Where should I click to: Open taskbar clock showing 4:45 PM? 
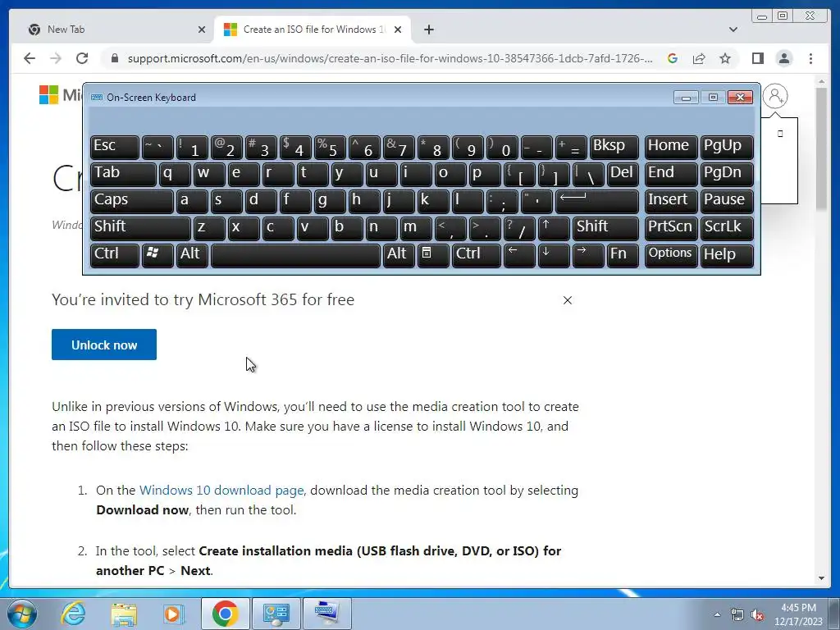(x=798, y=614)
